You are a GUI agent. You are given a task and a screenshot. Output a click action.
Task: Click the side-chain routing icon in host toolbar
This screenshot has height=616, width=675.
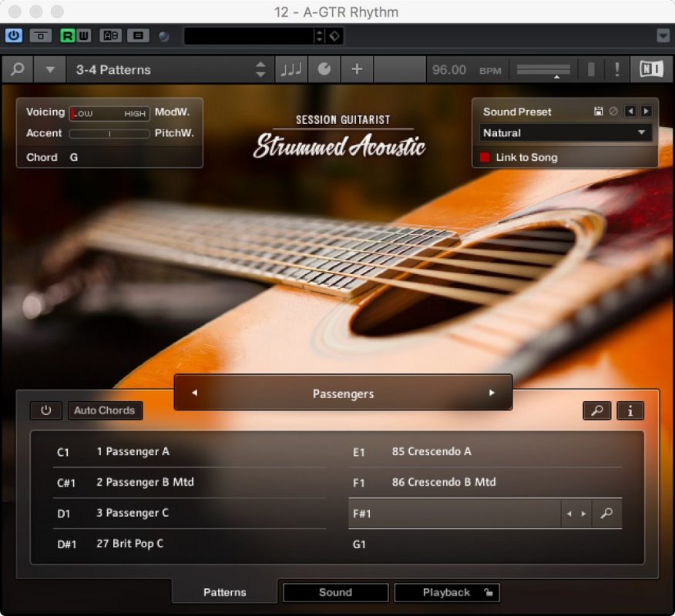point(41,35)
